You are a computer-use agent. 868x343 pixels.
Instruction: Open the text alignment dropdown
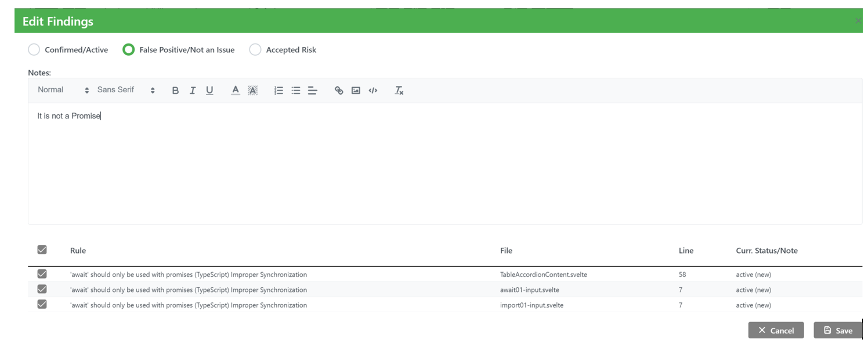[x=313, y=91]
